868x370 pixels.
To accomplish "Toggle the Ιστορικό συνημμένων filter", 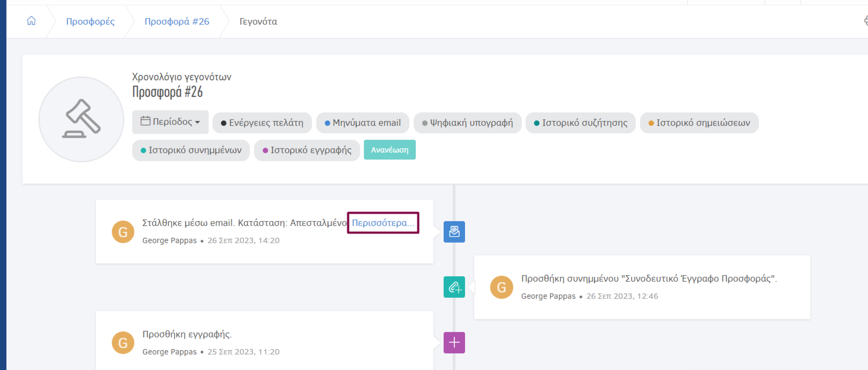I will click(x=191, y=150).
